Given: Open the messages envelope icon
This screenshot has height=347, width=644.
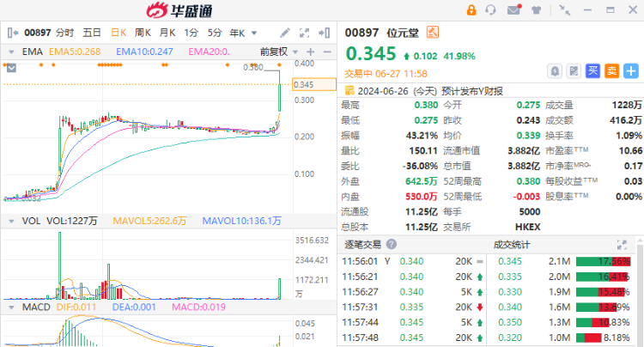Looking at the screenshot, I should pyautogui.click(x=513, y=9).
